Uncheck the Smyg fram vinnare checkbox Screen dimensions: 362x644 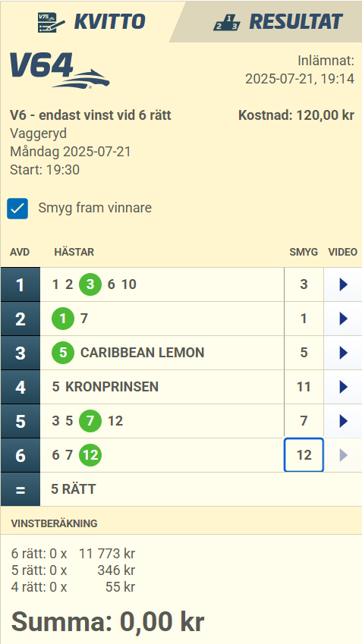pyautogui.click(x=17, y=209)
